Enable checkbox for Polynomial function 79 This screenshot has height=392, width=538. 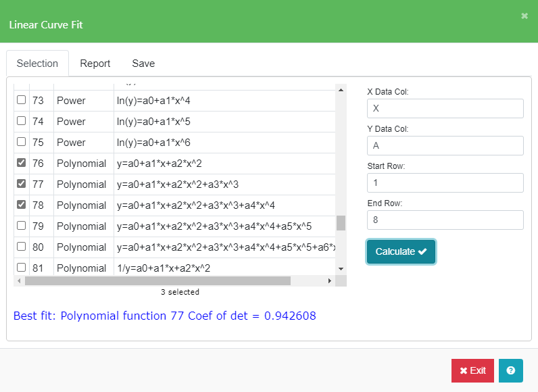coord(22,226)
